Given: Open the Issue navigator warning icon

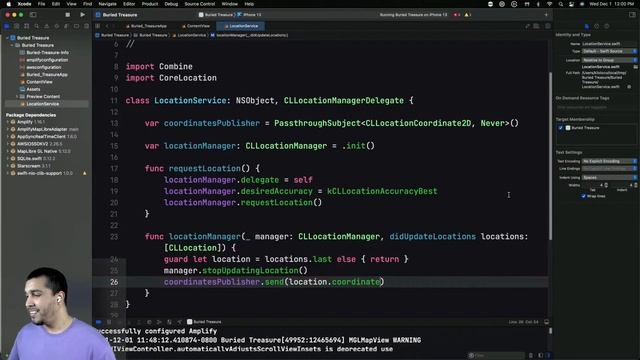Looking at the screenshot, I should 47,26.
